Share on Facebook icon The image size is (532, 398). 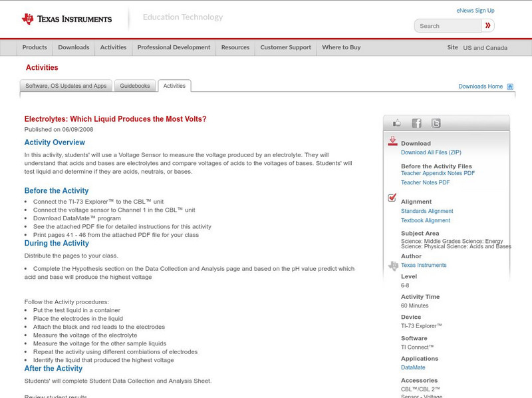coord(416,123)
